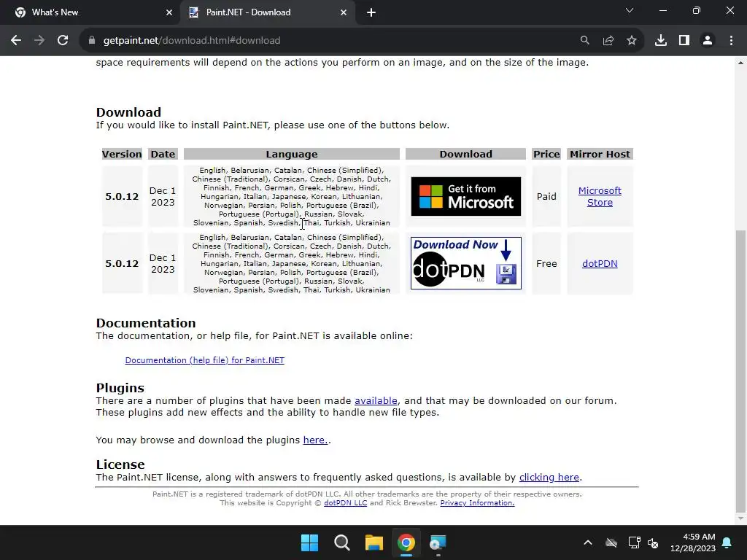747x560 pixels.
Task: Click the Get it from Microsoft button
Action: click(x=466, y=197)
